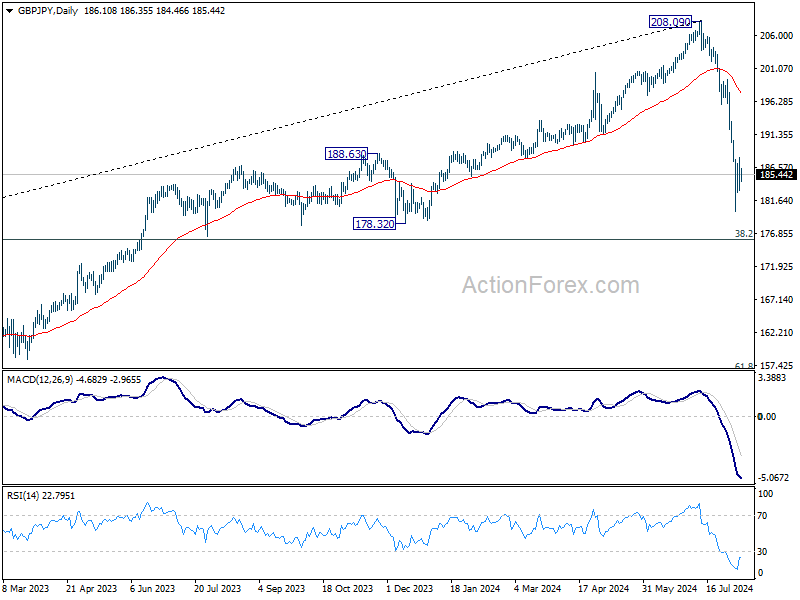
Task: Select the GBPJPY,Daily symbol title
Action: (47, 11)
